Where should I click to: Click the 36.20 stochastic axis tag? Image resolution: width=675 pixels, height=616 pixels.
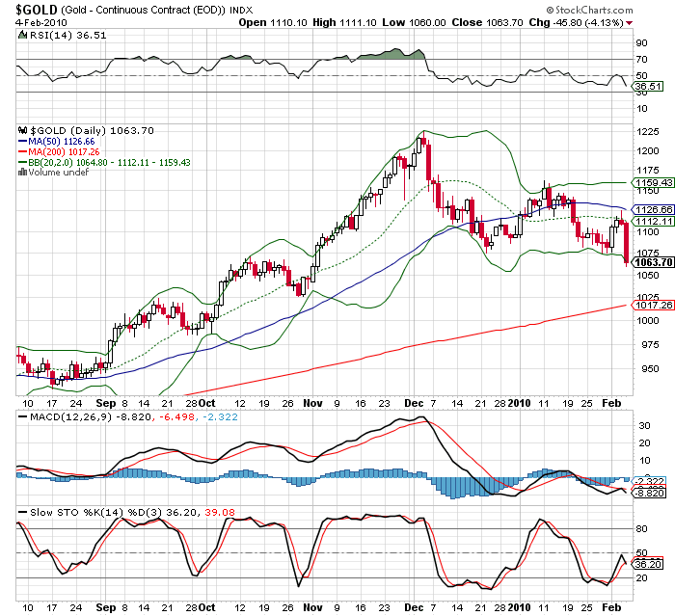tap(648, 564)
